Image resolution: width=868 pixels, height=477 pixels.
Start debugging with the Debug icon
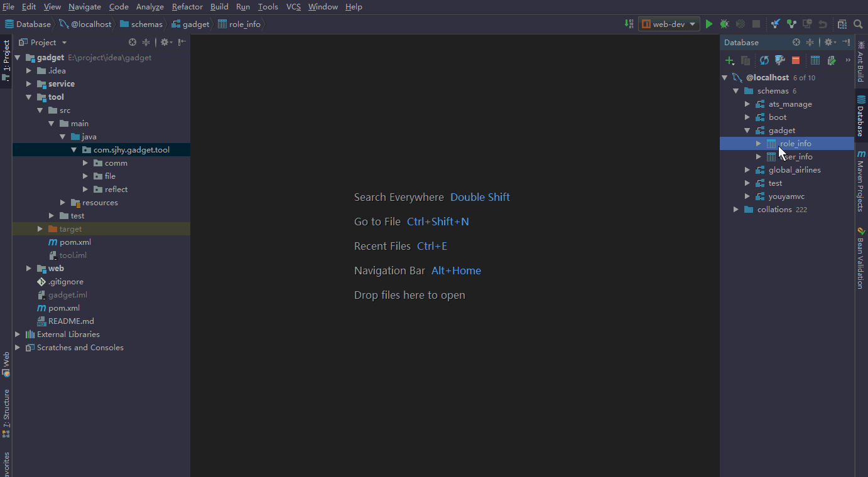[x=724, y=23]
